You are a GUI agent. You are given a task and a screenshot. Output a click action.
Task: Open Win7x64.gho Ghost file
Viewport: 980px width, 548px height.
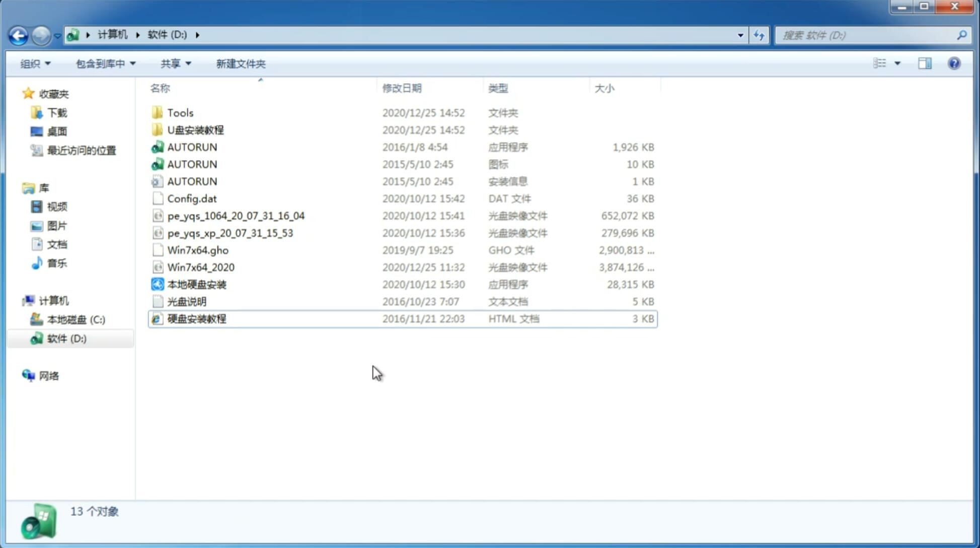pyautogui.click(x=198, y=249)
